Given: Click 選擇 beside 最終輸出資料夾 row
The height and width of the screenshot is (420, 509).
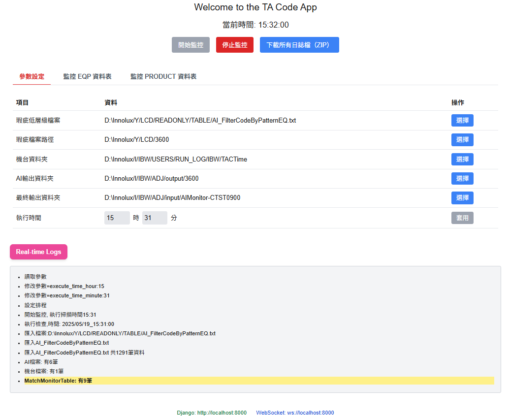Looking at the screenshot, I should point(462,197).
